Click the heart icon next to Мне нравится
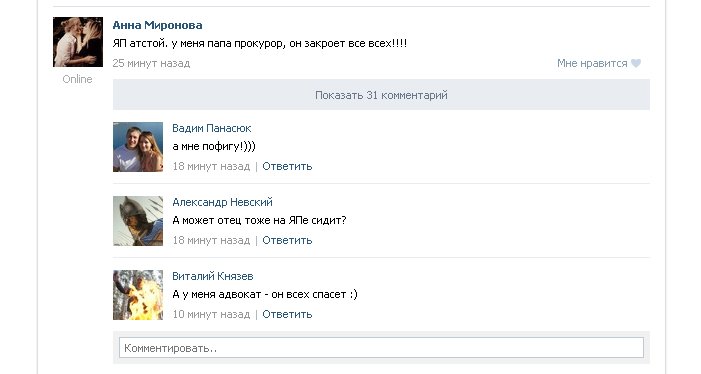This screenshot has height=374, width=701. pyautogui.click(x=636, y=63)
